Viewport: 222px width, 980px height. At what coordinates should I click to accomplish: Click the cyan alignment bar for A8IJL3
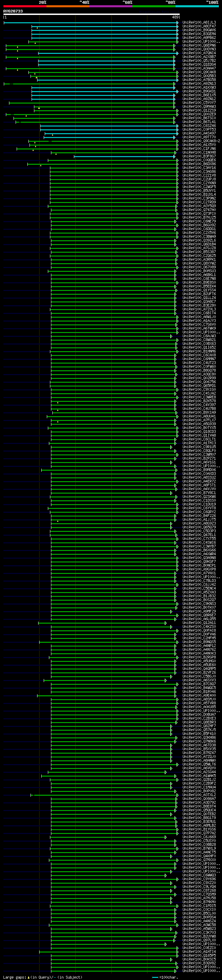tap(91, 23)
